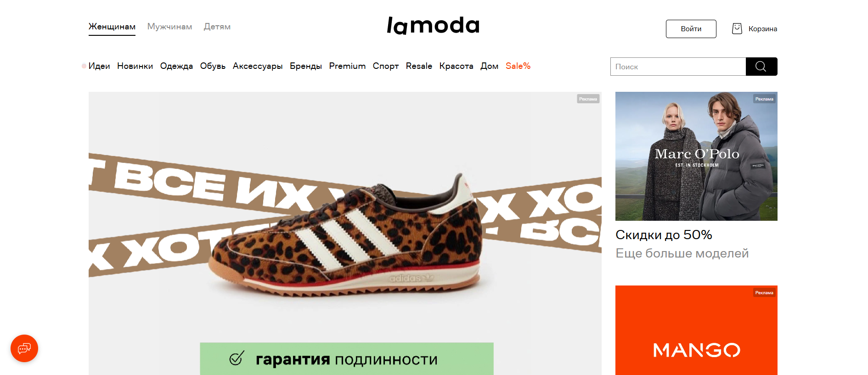This screenshot has width=868, height=375.
Task: Switch to the Мужчинам tab
Action: (x=169, y=27)
